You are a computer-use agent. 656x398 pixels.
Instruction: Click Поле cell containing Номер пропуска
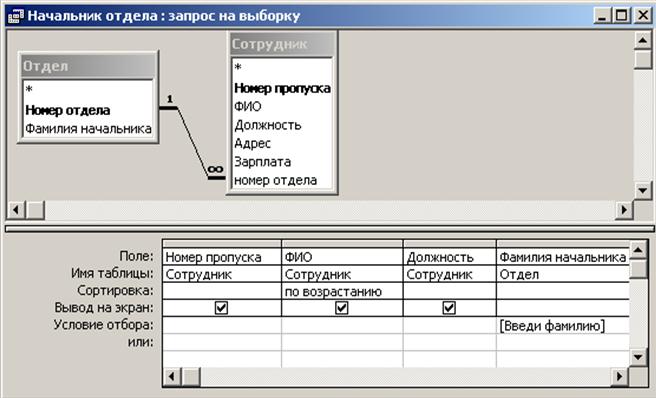click(222, 257)
